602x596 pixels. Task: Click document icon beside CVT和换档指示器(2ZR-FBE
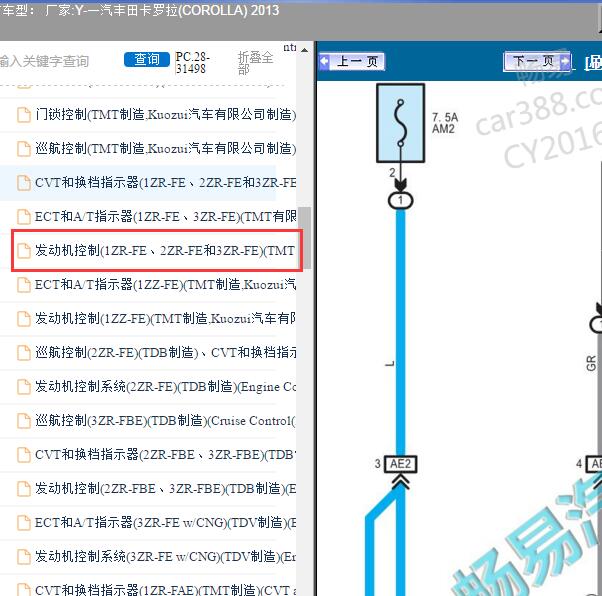24,455
